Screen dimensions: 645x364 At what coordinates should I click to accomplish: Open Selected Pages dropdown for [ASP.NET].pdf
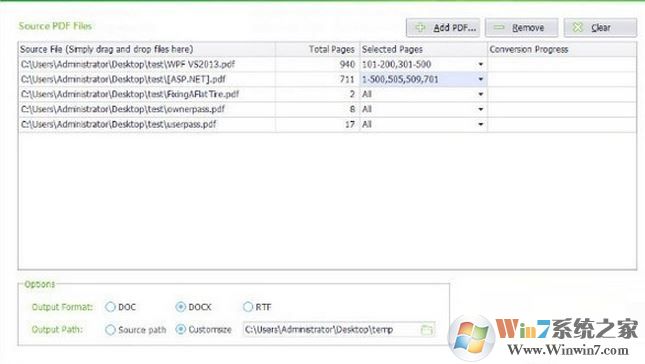point(480,79)
